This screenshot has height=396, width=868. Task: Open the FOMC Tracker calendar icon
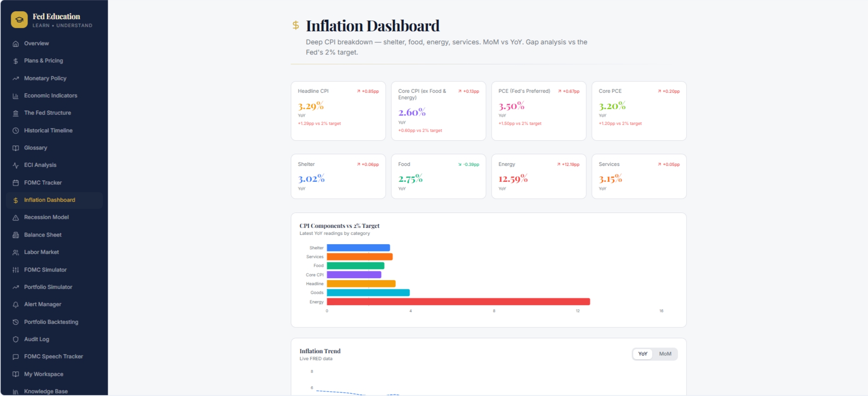(x=15, y=183)
